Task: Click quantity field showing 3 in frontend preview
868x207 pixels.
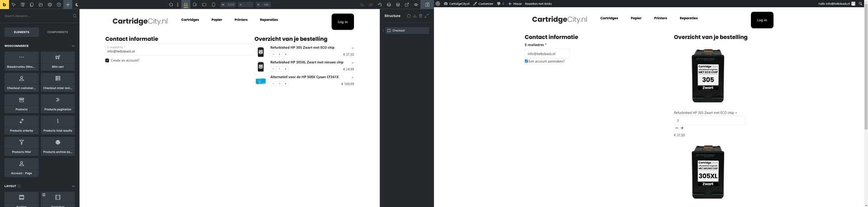Action: point(709,120)
